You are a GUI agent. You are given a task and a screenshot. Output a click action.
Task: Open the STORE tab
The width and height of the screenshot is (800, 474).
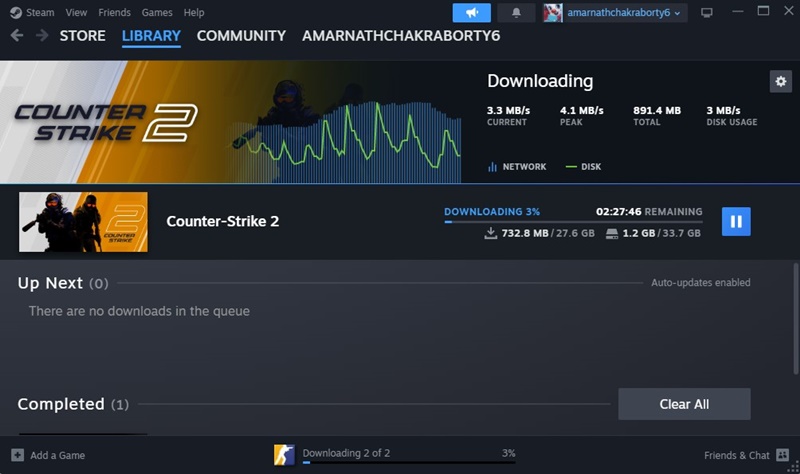point(83,36)
